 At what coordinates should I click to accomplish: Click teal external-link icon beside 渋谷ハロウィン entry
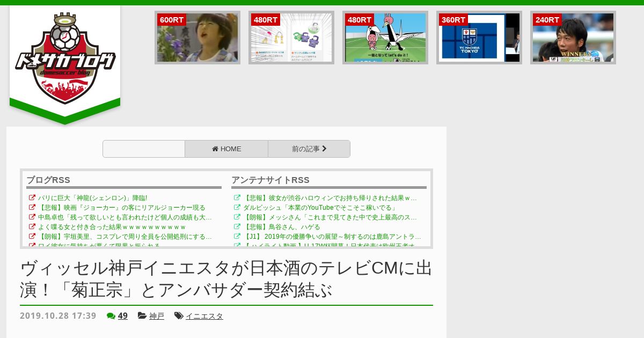pyautogui.click(x=237, y=198)
